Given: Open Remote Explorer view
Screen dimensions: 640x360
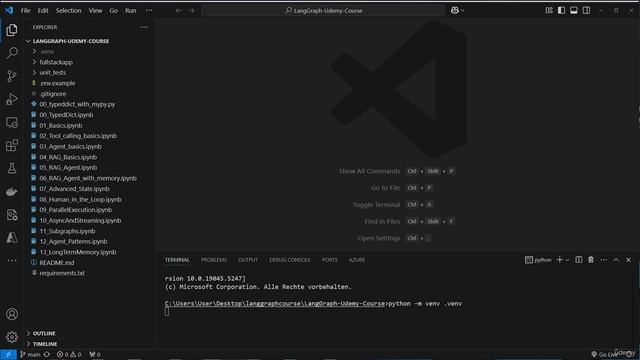Looking at the screenshot, I should coord(12,122).
